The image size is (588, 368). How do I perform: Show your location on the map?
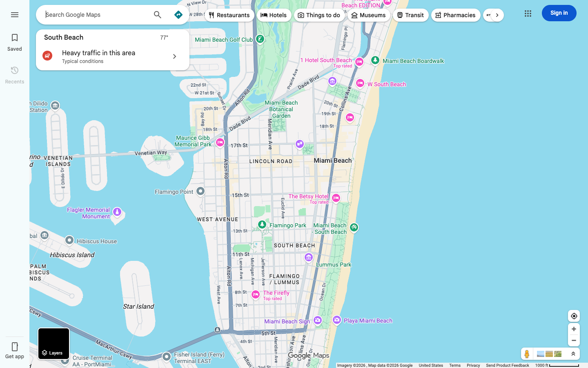point(574,316)
